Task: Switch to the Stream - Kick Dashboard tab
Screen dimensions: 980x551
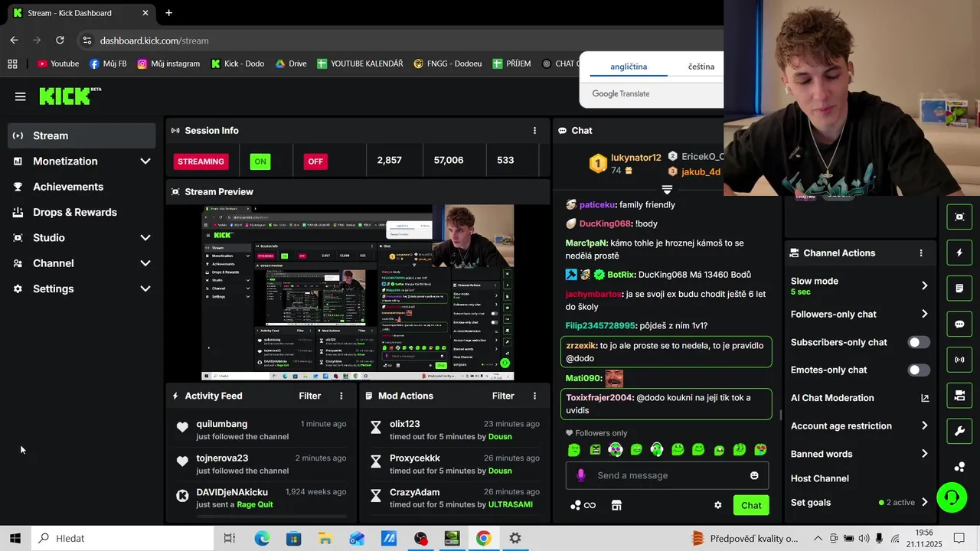Action: (79, 13)
